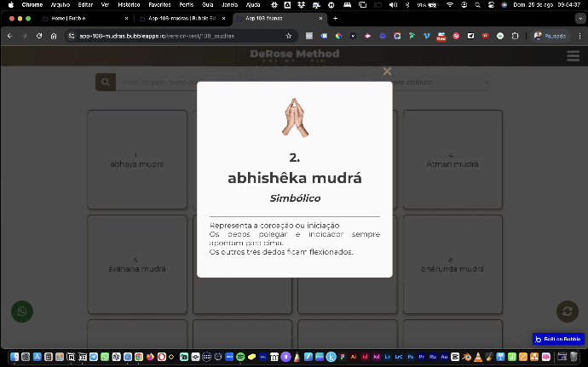The height and width of the screenshot is (367, 588).
Task: Open Chrome's three-dot menu
Action: pyautogui.click(x=579, y=36)
